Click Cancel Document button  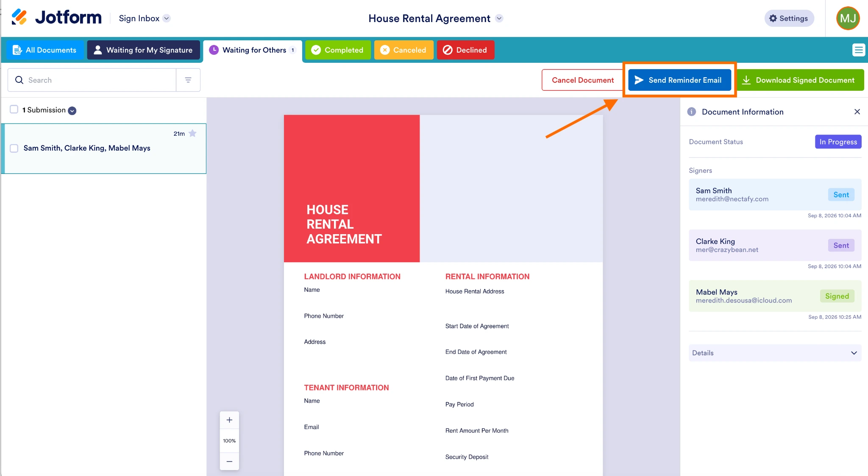pos(582,80)
